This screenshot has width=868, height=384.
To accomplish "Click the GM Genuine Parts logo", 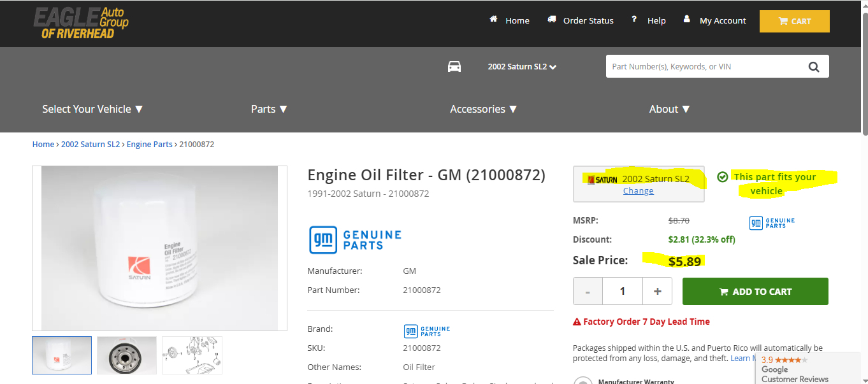I will (x=354, y=240).
